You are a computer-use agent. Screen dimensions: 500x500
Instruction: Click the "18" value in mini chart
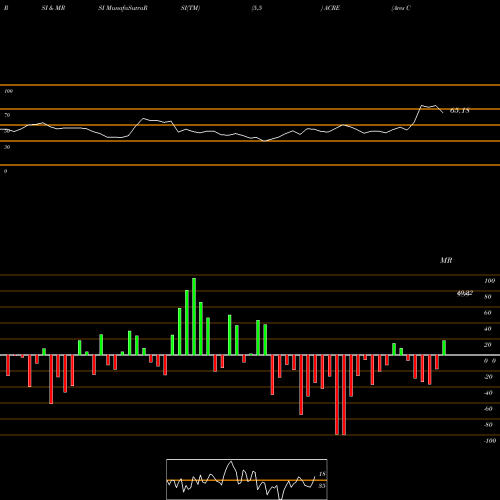coord(322,474)
